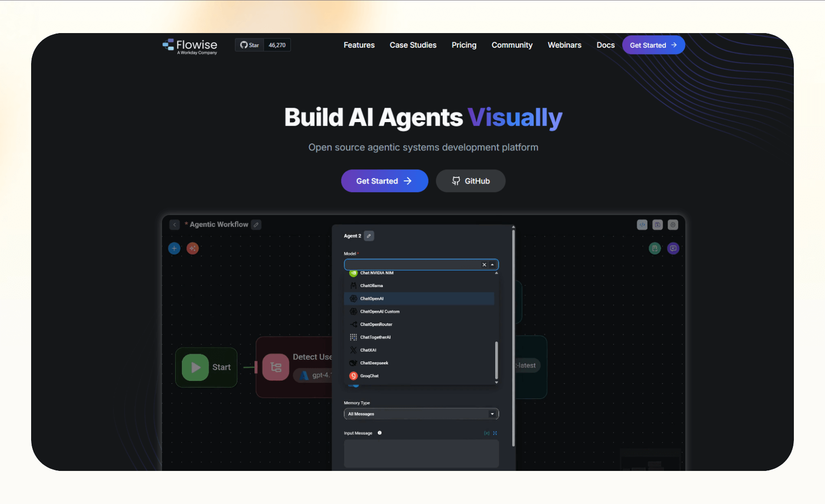Click the model list scroll-up arrow

(497, 273)
